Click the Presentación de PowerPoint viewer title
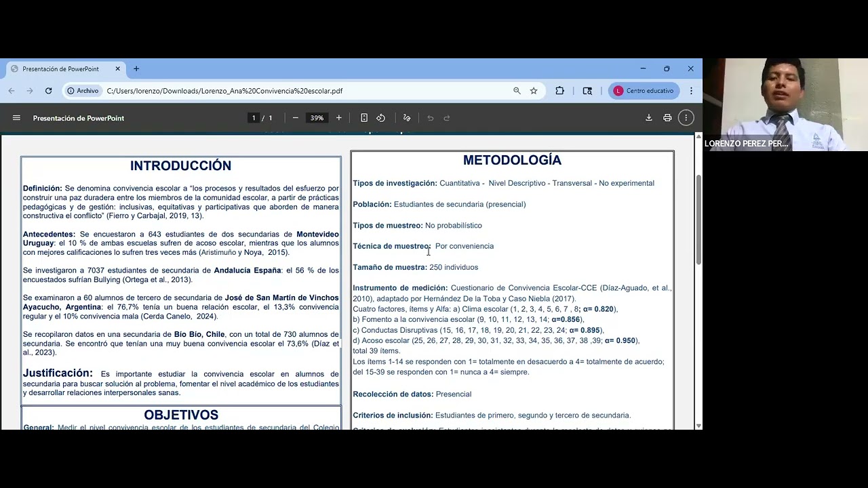This screenshot has width=868, height=488. [x=79, y=118]
